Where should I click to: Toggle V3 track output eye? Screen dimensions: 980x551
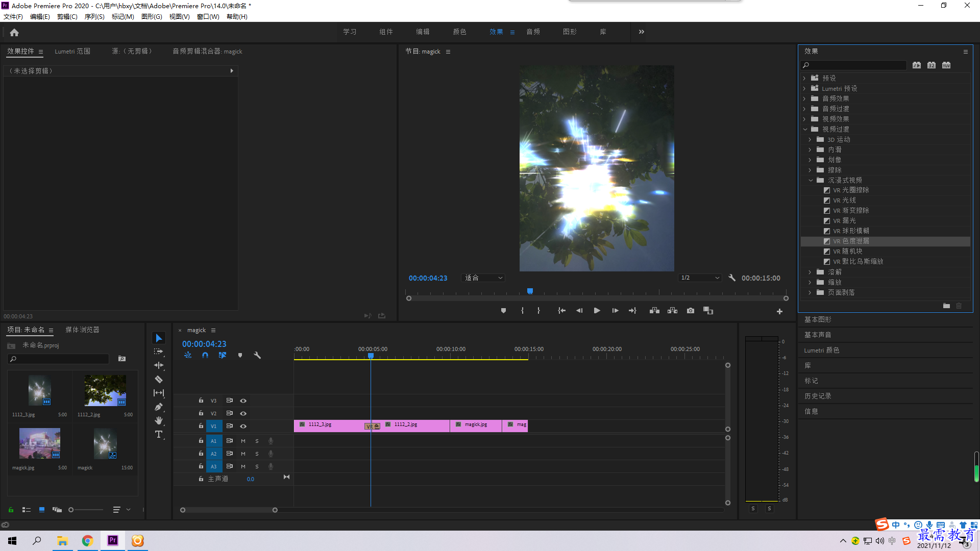coord(243,400)
